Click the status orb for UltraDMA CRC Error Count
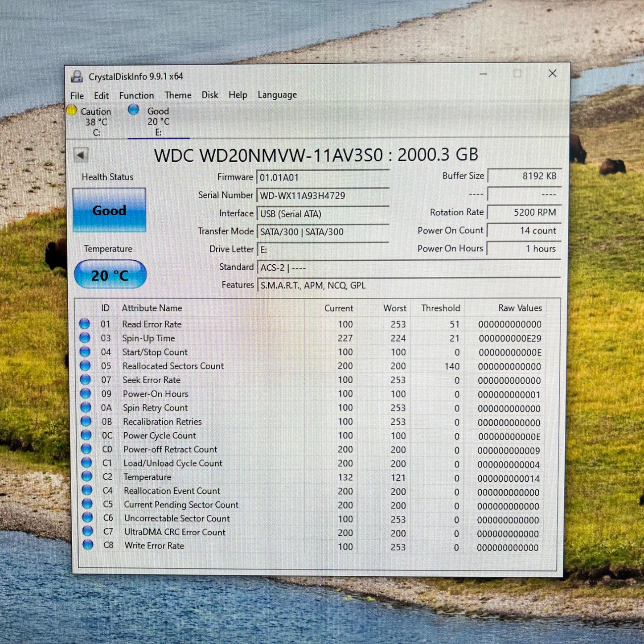This screenshot has height=644, width=644. coord(88,531)
